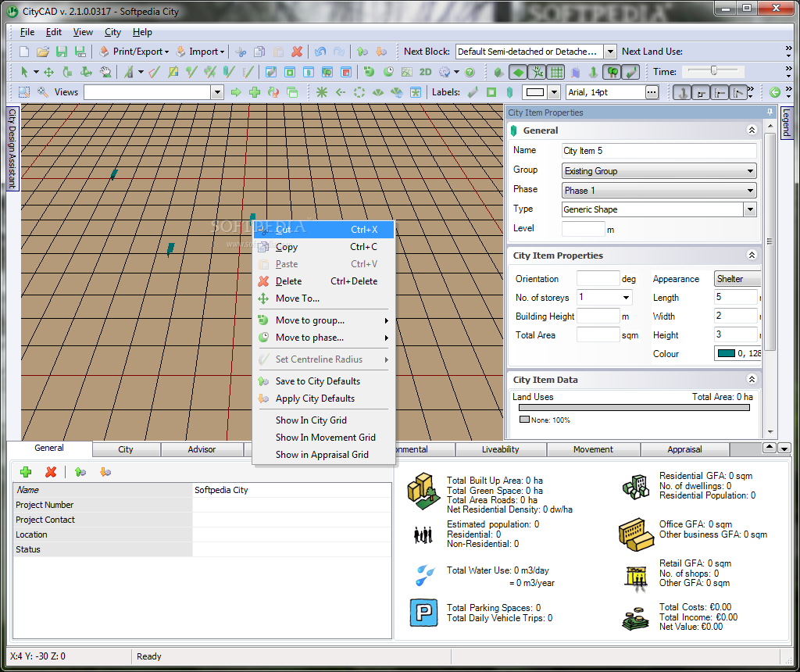
Task: Select Show In City Grid
Action: pyautogui.click(x=324, y=420)
